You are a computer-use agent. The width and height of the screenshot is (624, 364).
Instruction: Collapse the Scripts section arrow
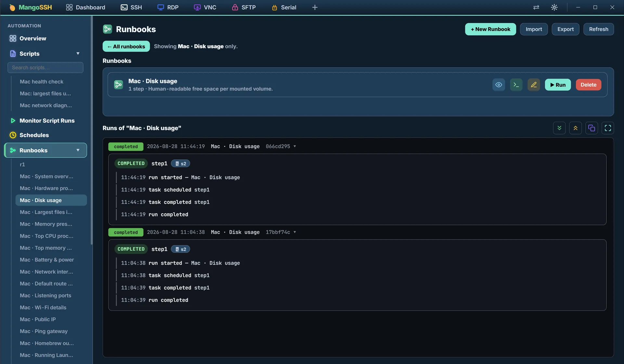coord(78,54)
